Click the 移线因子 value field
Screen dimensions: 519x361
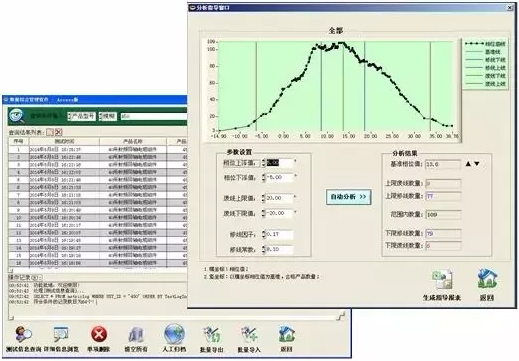click(x=279, y=234)
